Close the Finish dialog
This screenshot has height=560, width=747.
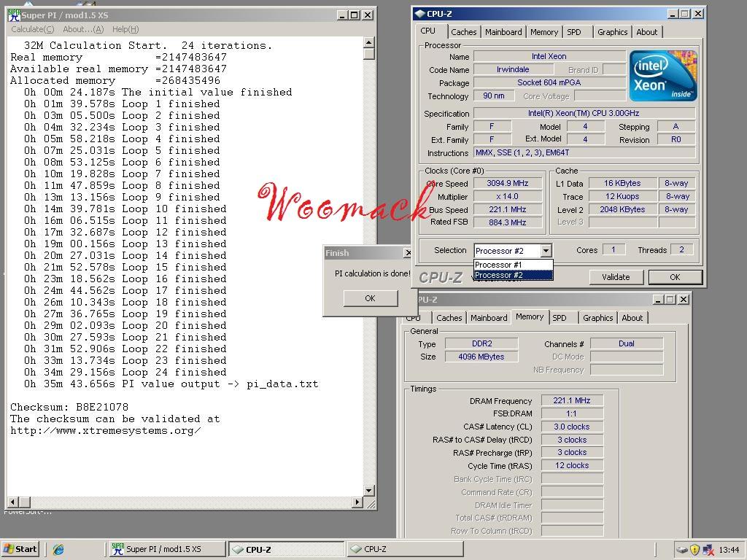[x=408, y=253]
